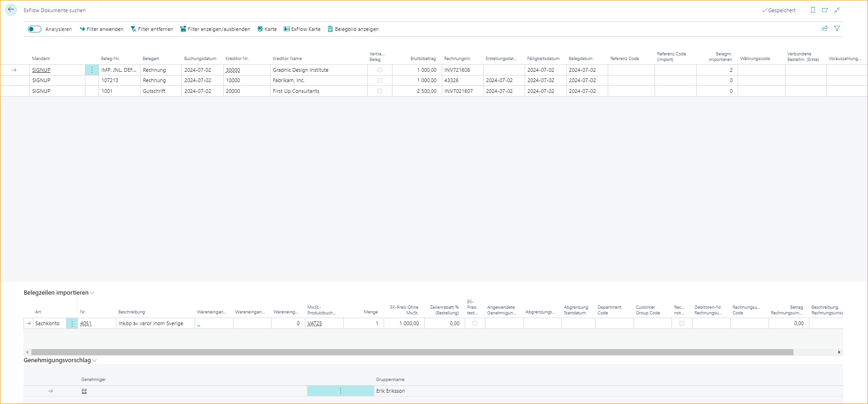Toggle EK-Preis test checkbox in Sachkonto line
Image resolution: width=868 pixels, height=404 pixels.
(x=475, y=323)
